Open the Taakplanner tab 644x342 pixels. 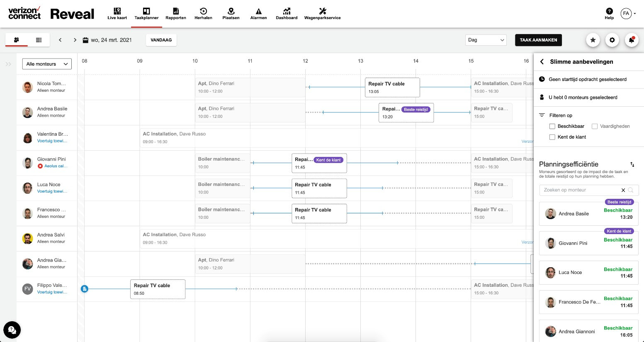(x=146, y=14)
